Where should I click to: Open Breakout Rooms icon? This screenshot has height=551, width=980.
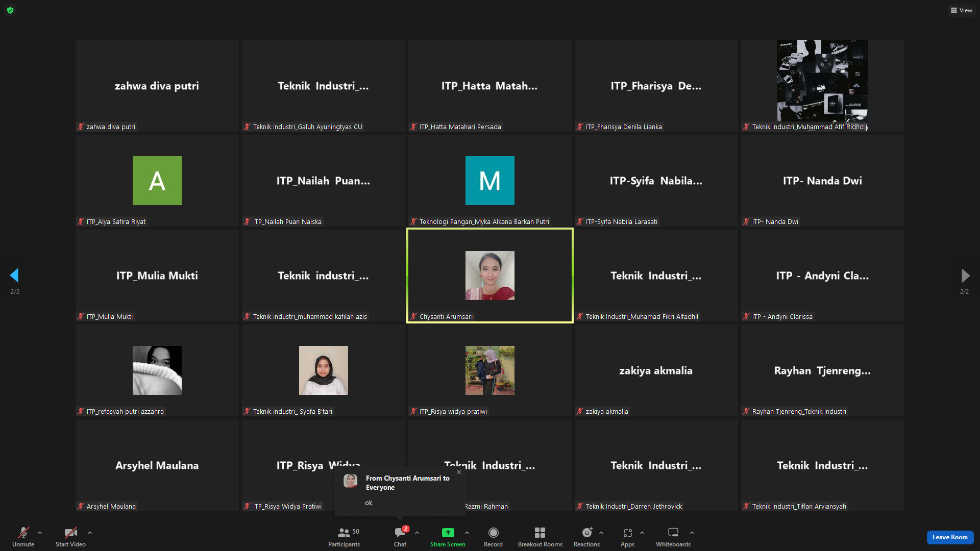(x=540, y=533)
